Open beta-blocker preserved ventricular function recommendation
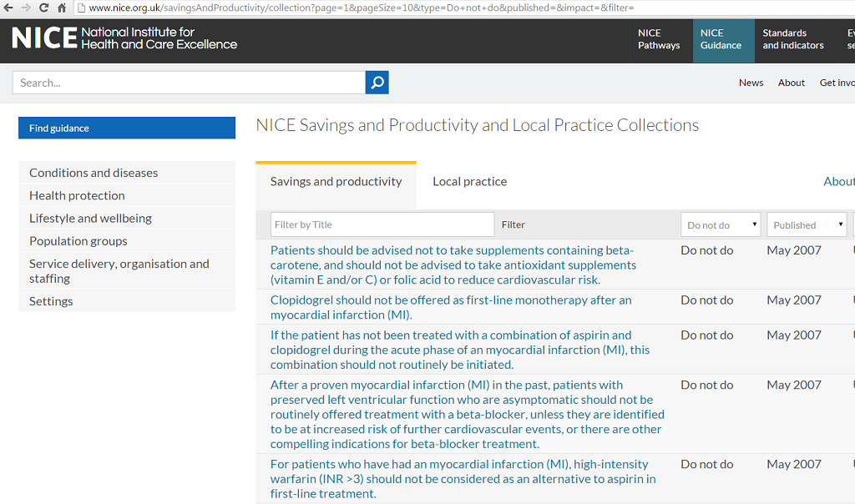The height and width of the screenshot is (504, 855). pos(468,414)
